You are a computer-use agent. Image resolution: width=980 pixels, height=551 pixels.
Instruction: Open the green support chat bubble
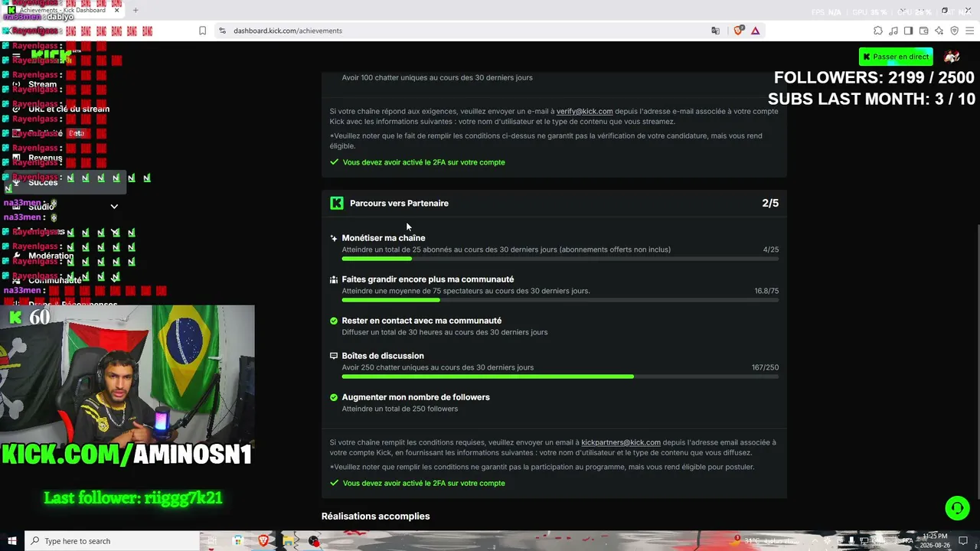pyautogui.click(x=957, y=508)
